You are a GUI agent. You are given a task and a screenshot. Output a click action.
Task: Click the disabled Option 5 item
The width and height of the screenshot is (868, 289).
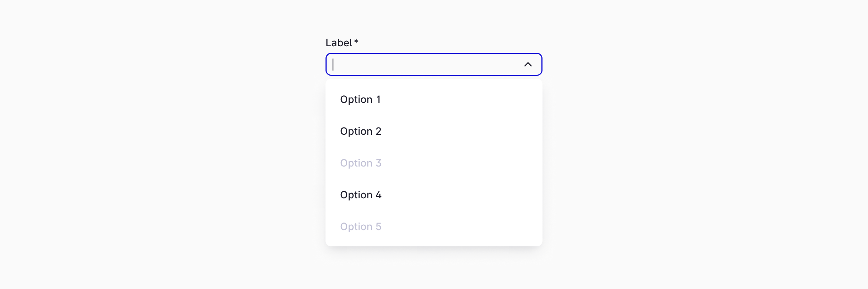[361, 227]
